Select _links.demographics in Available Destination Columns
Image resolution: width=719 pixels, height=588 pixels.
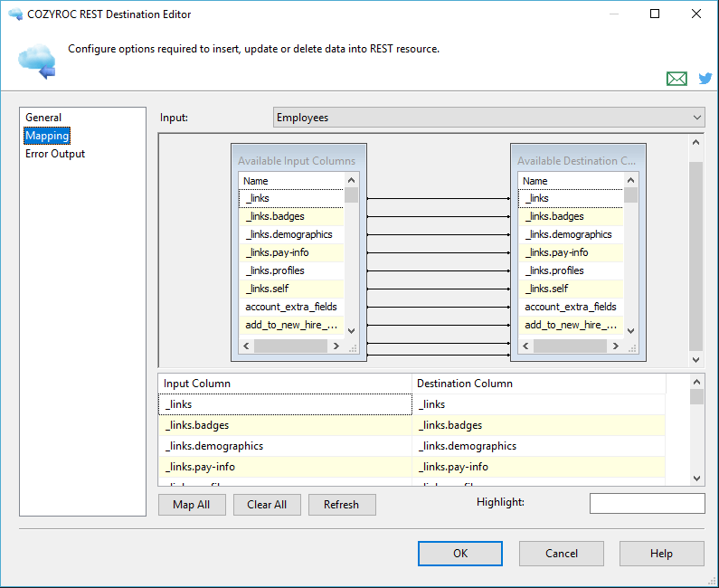[x=571, y=234]
